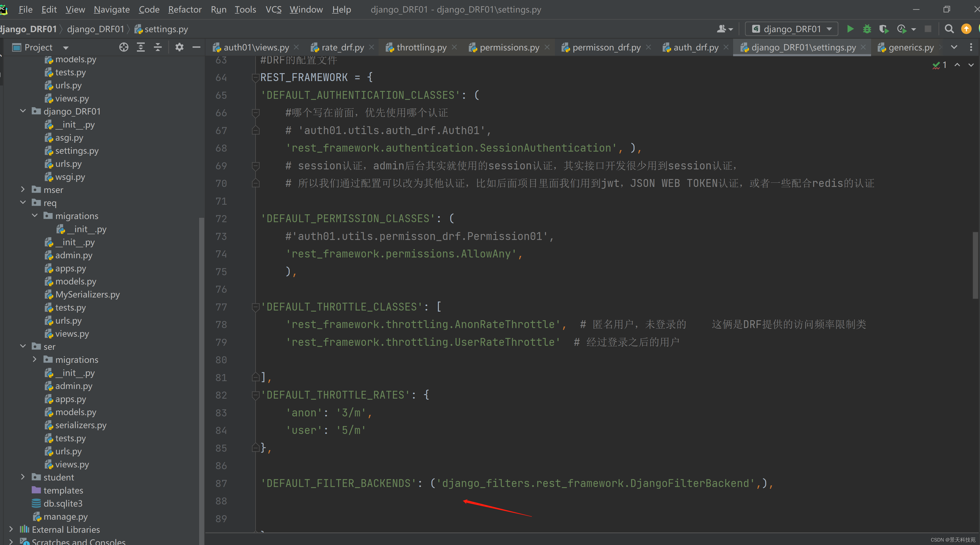This screenshot has width=980, height=545.
Task: Close the throttling.py tab
Action: (x=454, y=47)
